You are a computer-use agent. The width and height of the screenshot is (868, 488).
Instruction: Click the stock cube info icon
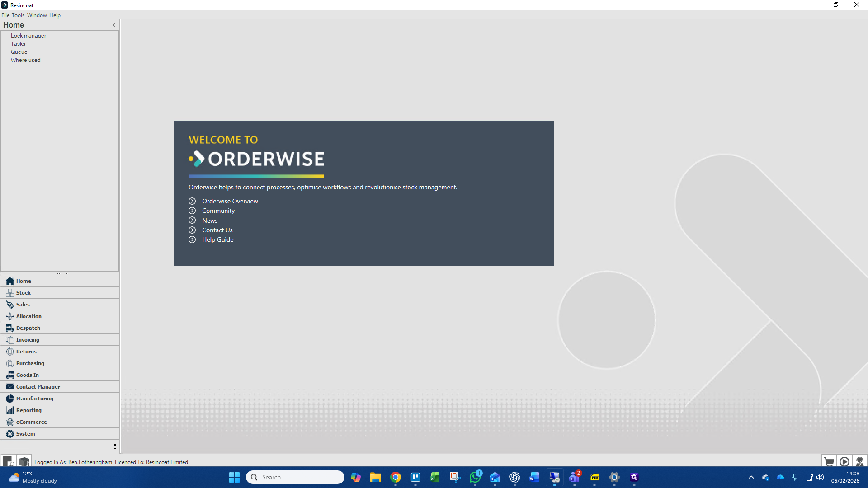coord(24,462)
